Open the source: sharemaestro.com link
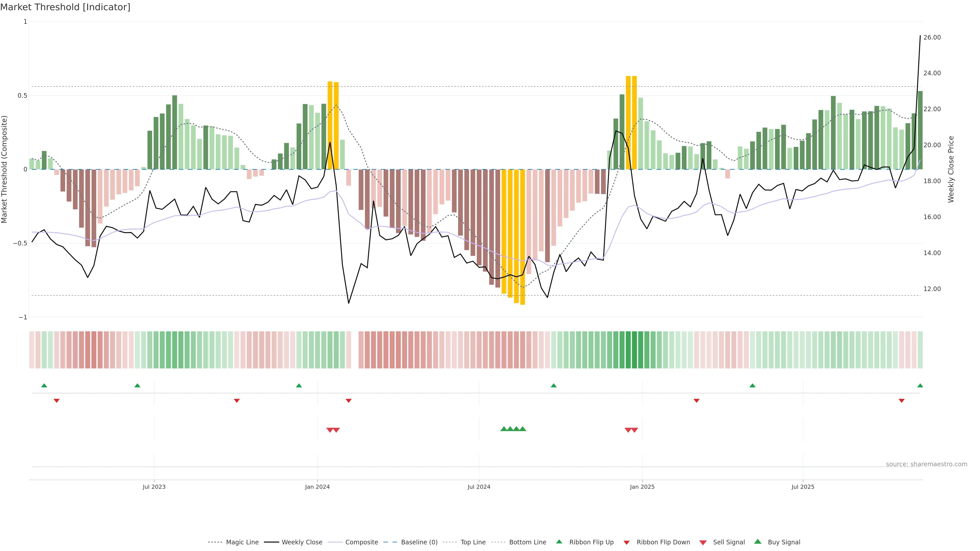The height and width of the screenshot is (551, 980). (926, 464)
